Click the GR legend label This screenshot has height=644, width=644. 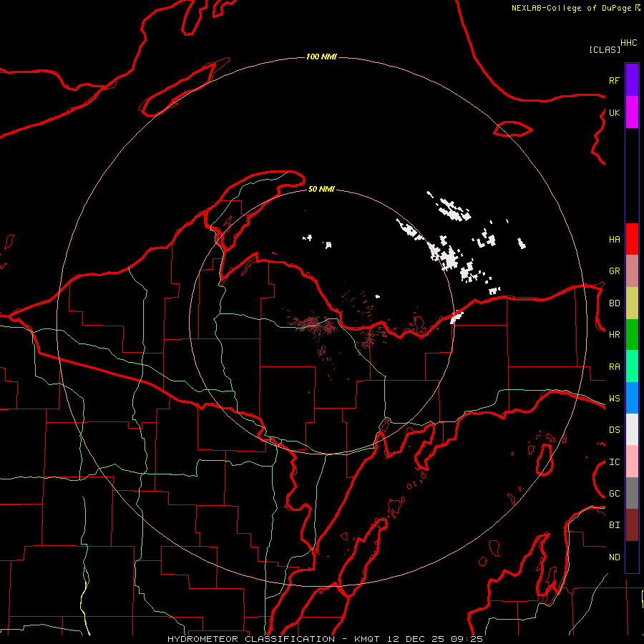[x=614, y=271]
